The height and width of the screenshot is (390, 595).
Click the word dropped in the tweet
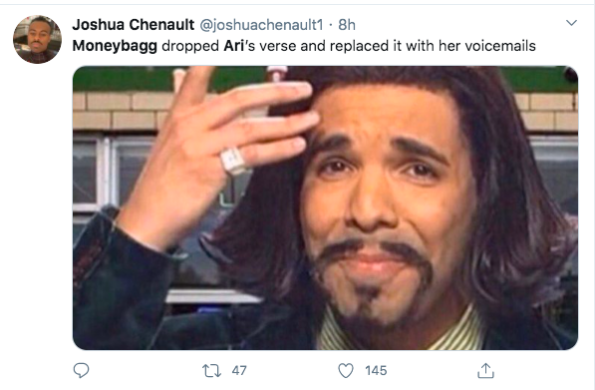(x=190, y=46)
